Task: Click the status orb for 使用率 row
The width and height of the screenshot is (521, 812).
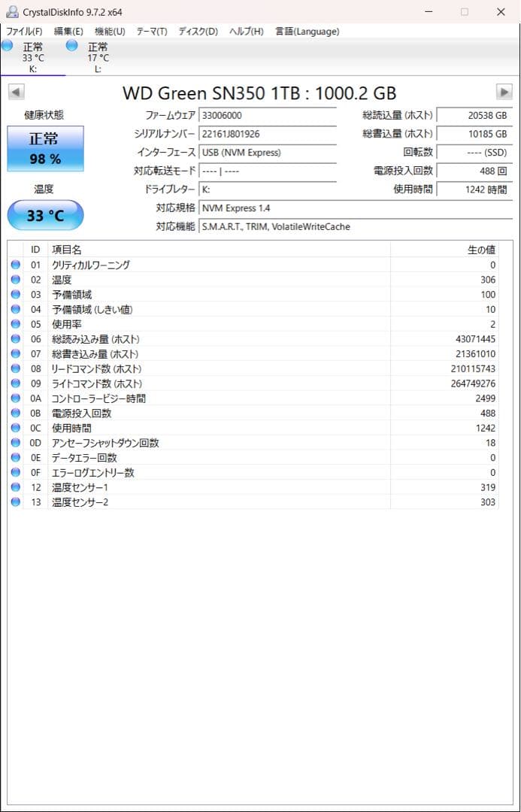Action: pos(16,324)
